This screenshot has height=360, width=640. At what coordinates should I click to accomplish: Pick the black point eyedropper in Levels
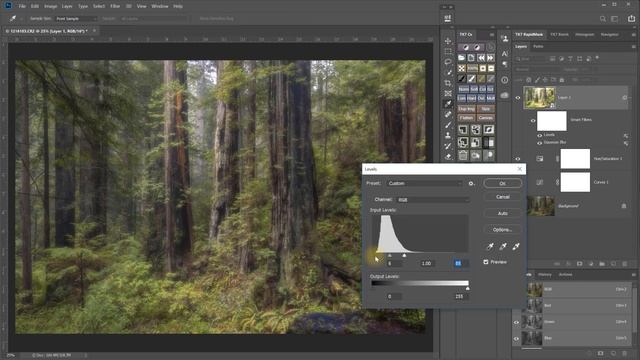(490, 246)
